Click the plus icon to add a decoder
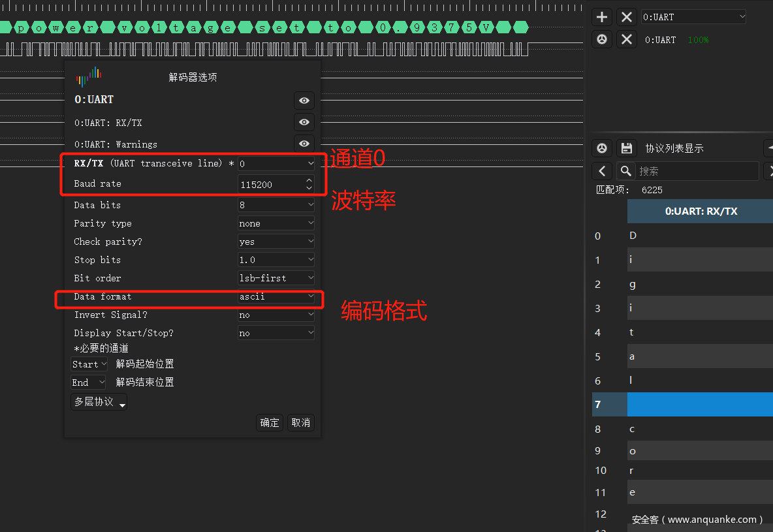Screen dimensions: 773x532 pyautogui.click(x=602, y=17)
